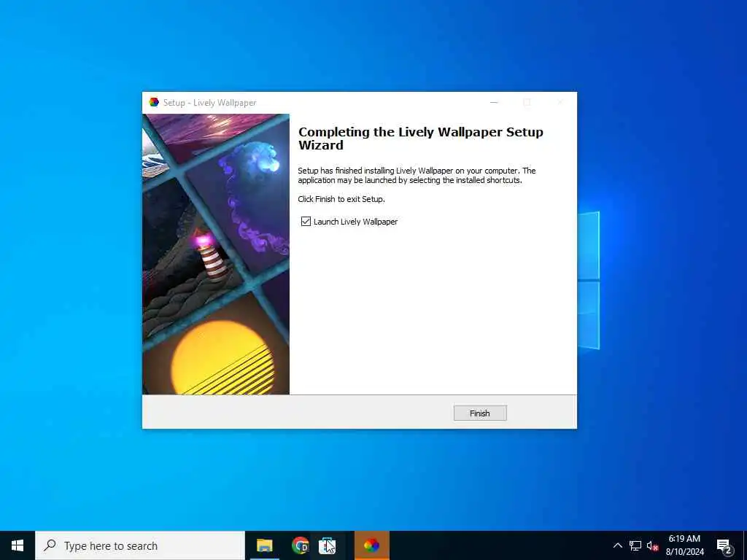Minimize the Setup window

pos(494,102)
